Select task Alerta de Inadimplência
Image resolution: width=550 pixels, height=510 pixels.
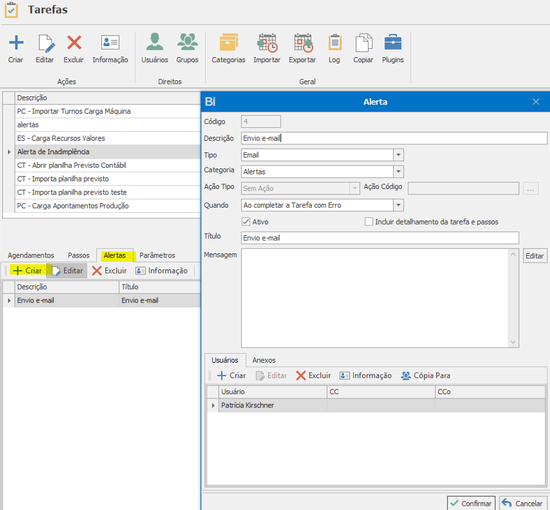tap(107, 152)
